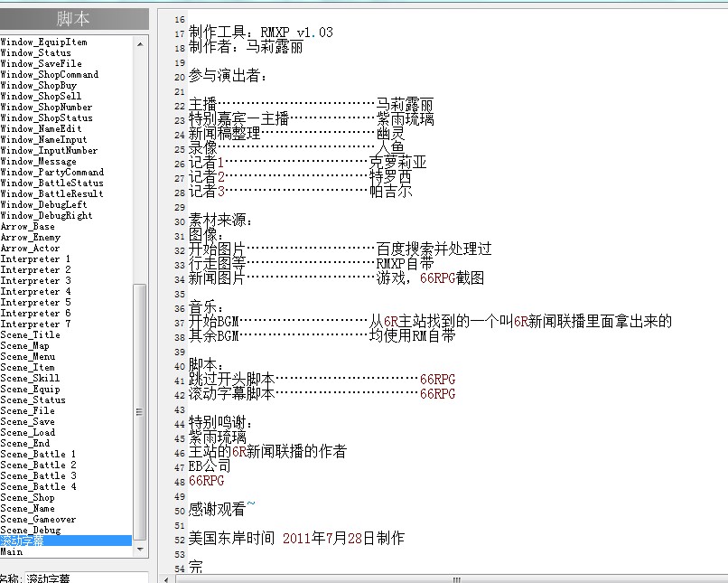Open the Scene_Map script
Image resolution: width=728 pixels, height=583 pixels.
[24, 345]
